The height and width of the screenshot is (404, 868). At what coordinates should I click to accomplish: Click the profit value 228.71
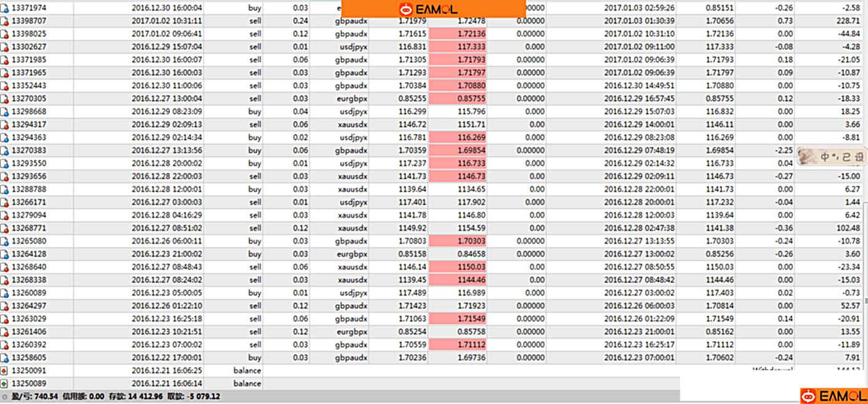click(x=848, y=21)
